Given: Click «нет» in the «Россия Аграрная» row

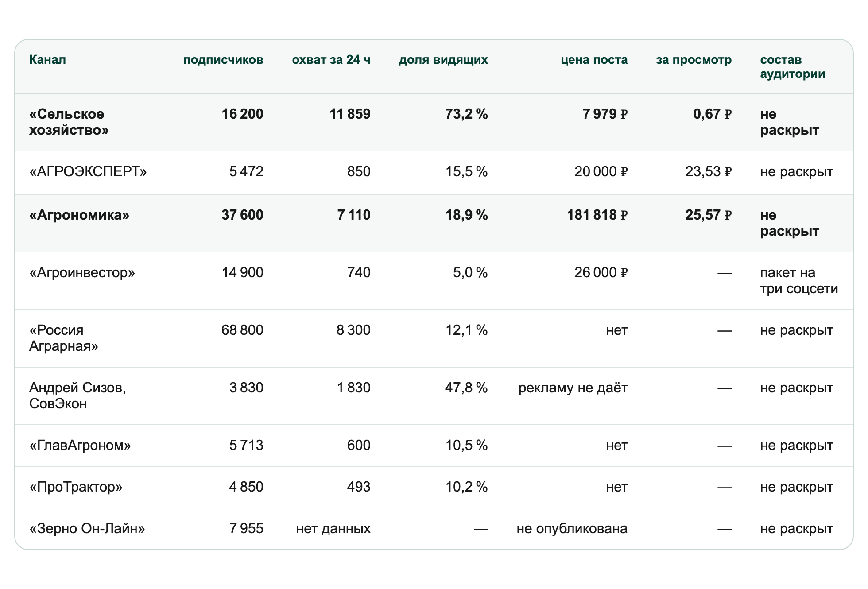Looking at the screenshot, I should click(x=617, y=330).
